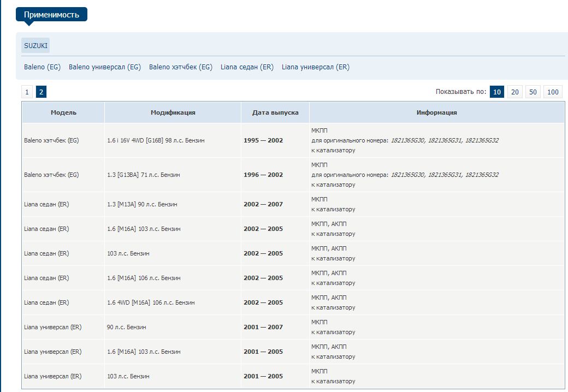Click the current page 2 button
The height and width of the screenshot is (392, 568).
tap(41, 92)
